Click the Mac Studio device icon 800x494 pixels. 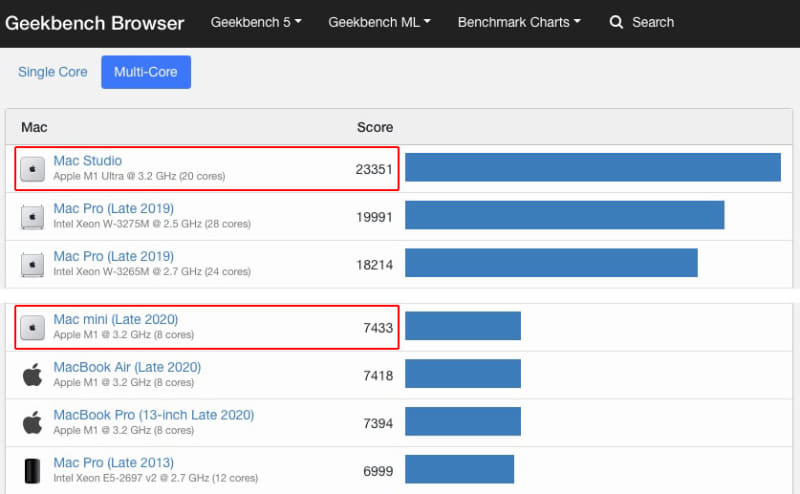point(32,169)
